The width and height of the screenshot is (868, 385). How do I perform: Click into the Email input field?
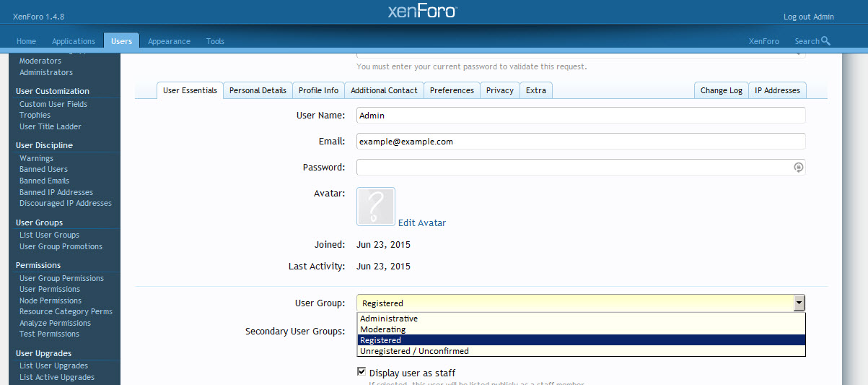pyautogui.click(x=581, y=142)
